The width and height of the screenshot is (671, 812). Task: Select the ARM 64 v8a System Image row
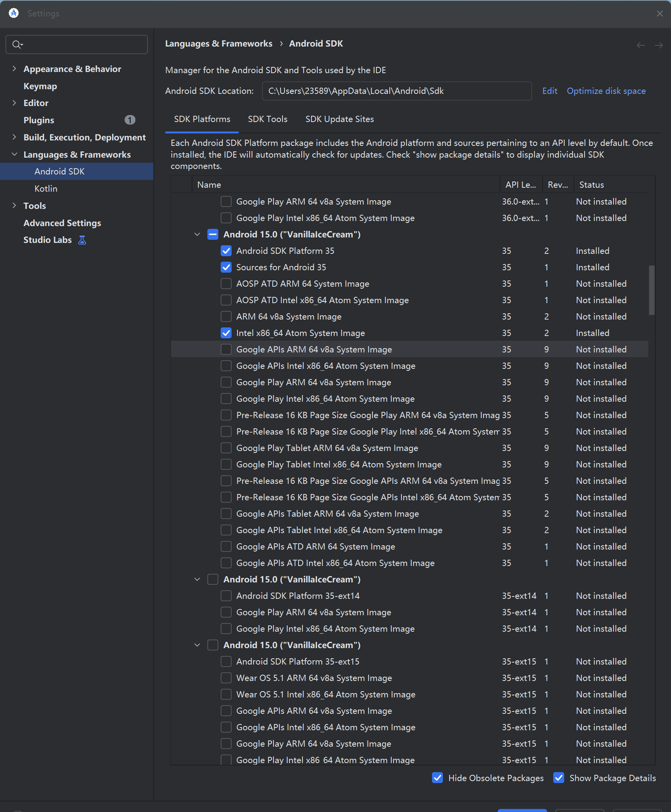(409, 317)
